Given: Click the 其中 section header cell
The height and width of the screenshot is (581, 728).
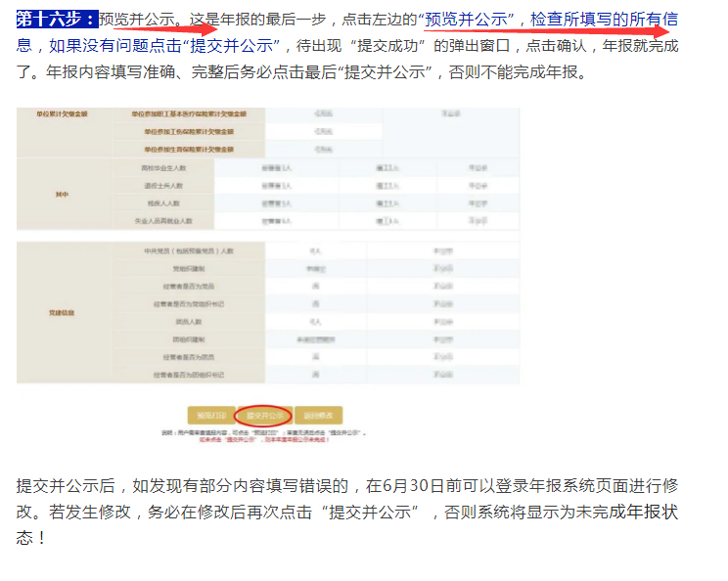Looking at the screenshot, I should 61,194.
